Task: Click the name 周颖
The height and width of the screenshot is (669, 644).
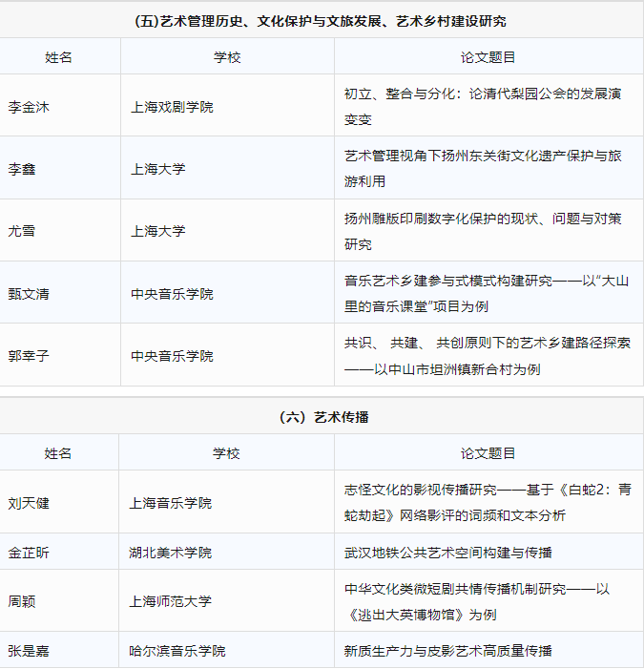Action: [22, 601]
